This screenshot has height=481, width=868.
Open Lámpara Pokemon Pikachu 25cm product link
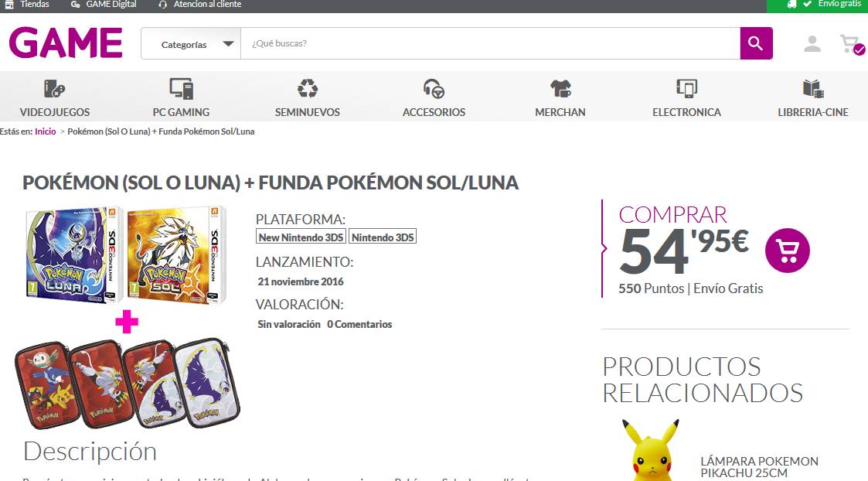click(759, 467)
